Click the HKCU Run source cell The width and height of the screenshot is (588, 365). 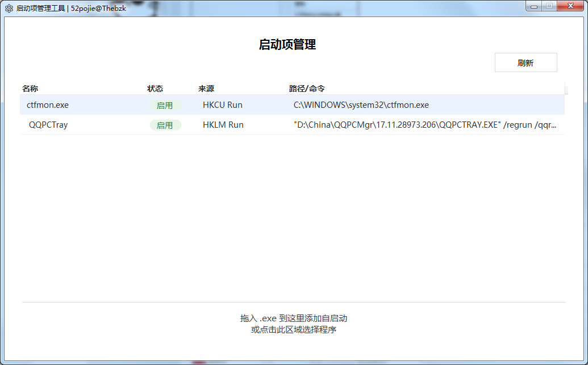(x=223, y=105)
